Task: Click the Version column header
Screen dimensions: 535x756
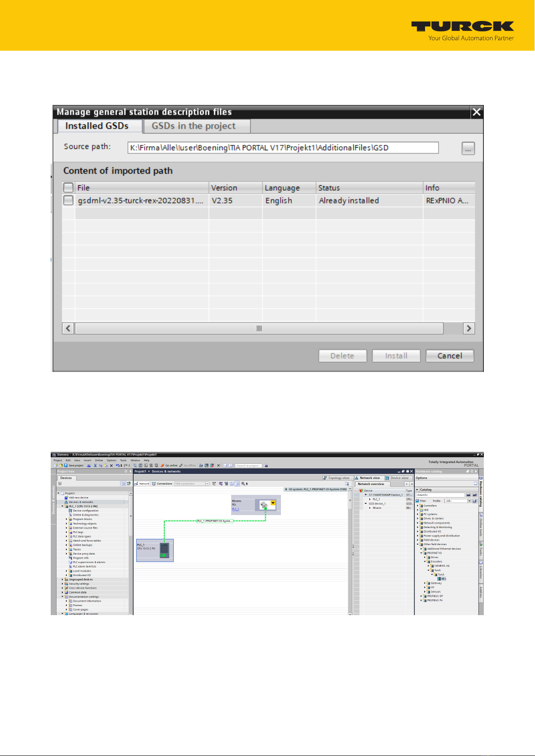Action: click(236, 188)
